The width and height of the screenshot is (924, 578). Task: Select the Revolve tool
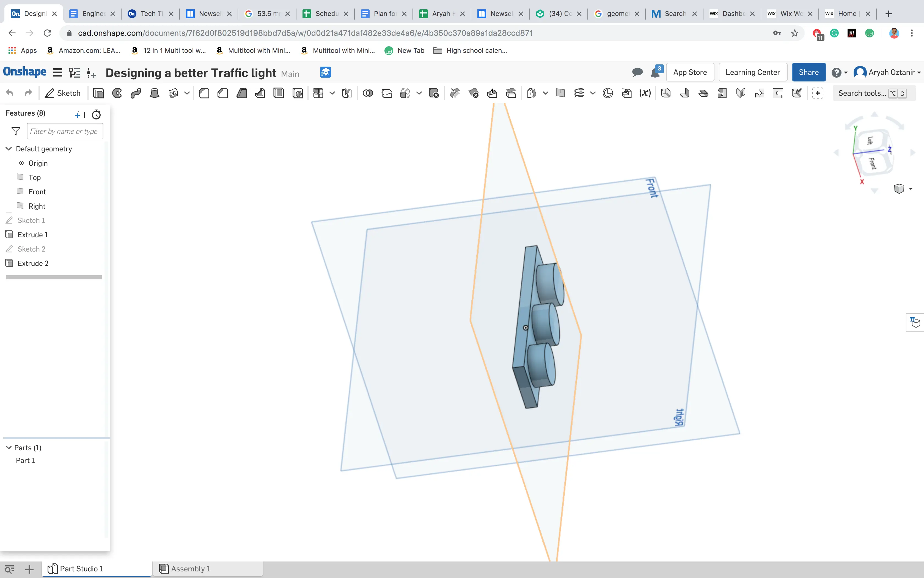click(117, 93)
